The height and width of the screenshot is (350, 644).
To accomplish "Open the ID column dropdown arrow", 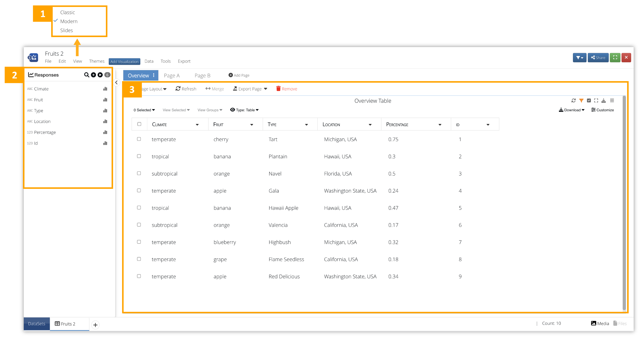I will (x=488, y=125).
